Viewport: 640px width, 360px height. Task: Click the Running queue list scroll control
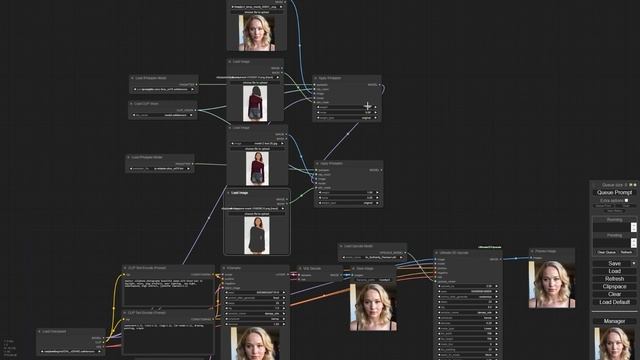coord(633,227)
